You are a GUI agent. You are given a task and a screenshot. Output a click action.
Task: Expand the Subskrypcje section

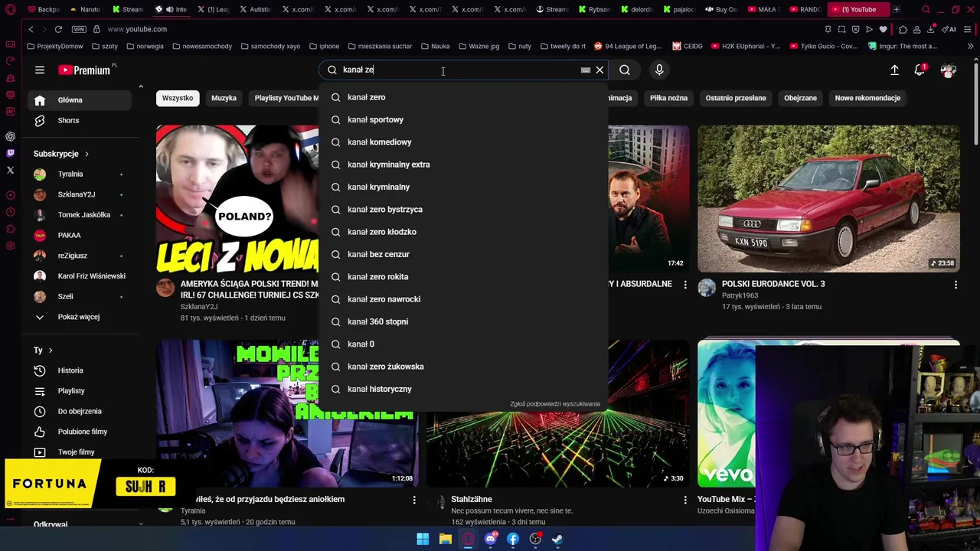point(61,154)
